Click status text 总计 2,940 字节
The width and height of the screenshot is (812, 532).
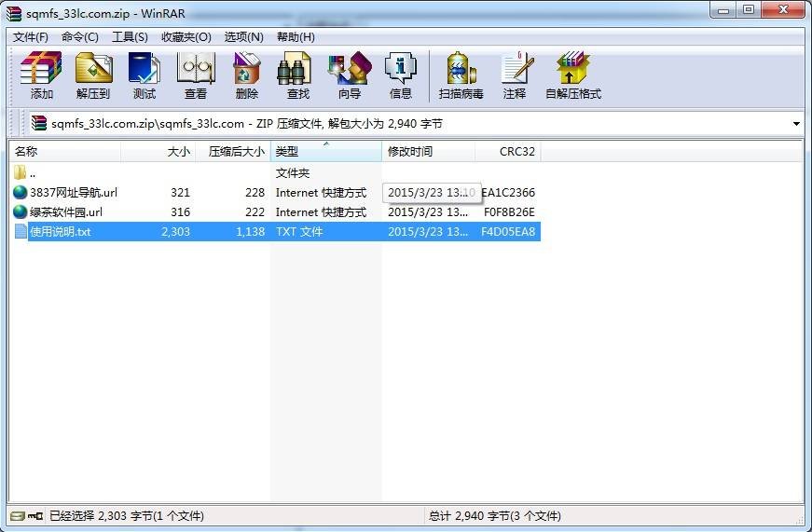pos(494,515)
